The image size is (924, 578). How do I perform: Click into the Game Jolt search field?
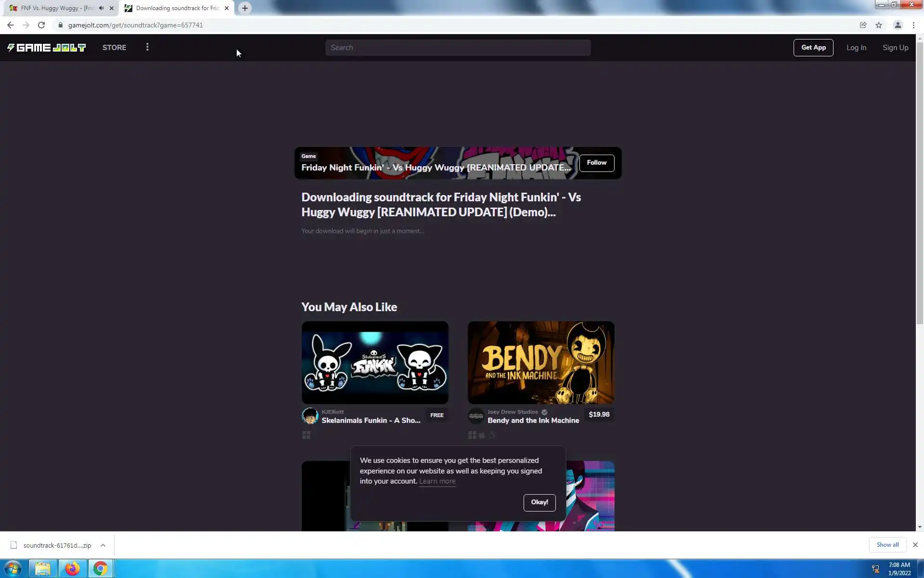[457, 48]
